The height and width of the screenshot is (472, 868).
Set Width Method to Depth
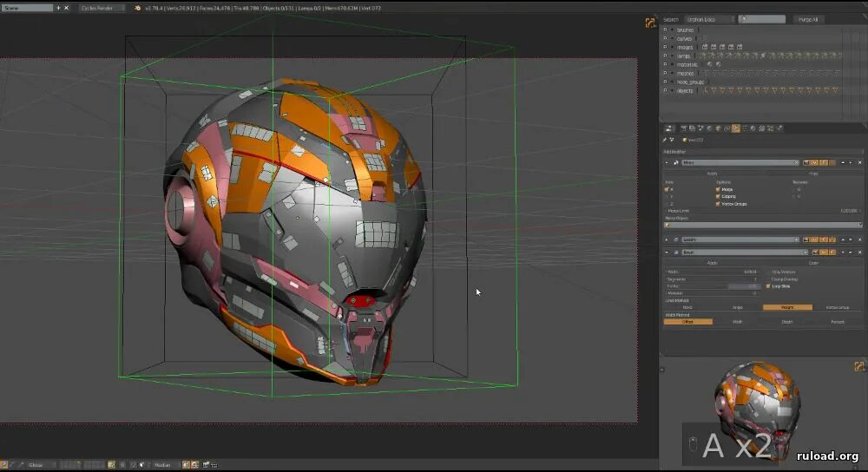(787, 322)
